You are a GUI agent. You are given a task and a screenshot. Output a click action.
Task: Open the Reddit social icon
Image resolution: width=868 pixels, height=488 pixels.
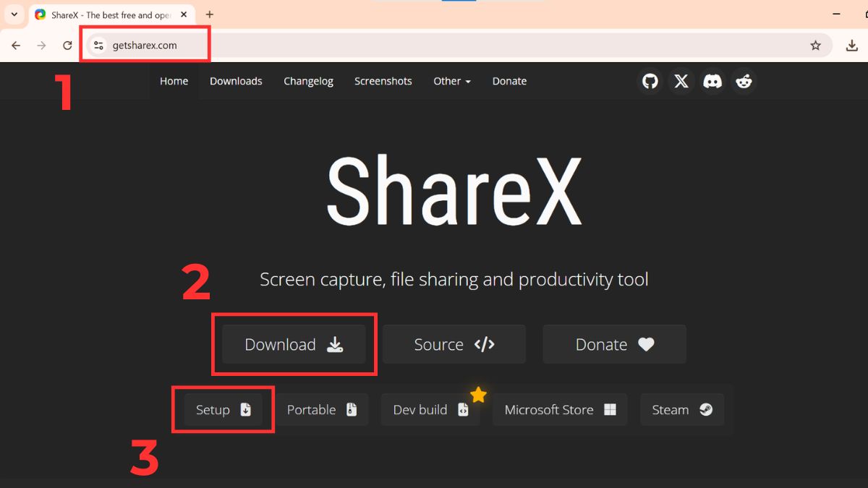(x=744, y=81)
